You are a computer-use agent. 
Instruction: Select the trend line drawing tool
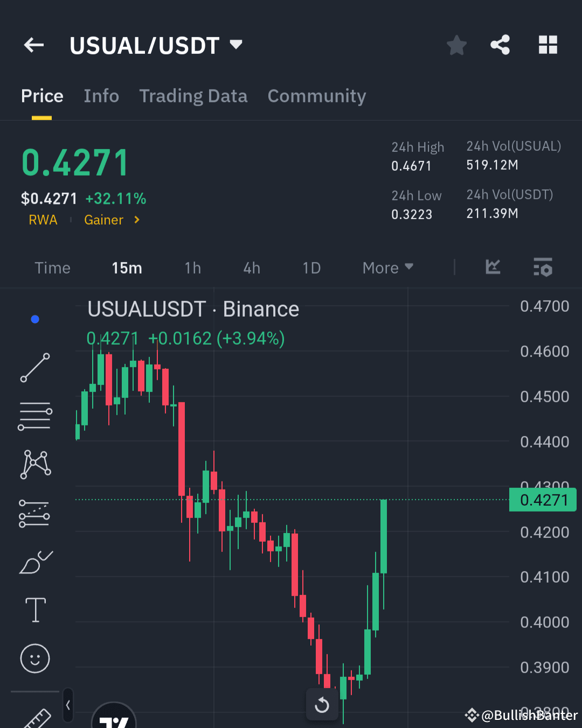coord(35,368)
